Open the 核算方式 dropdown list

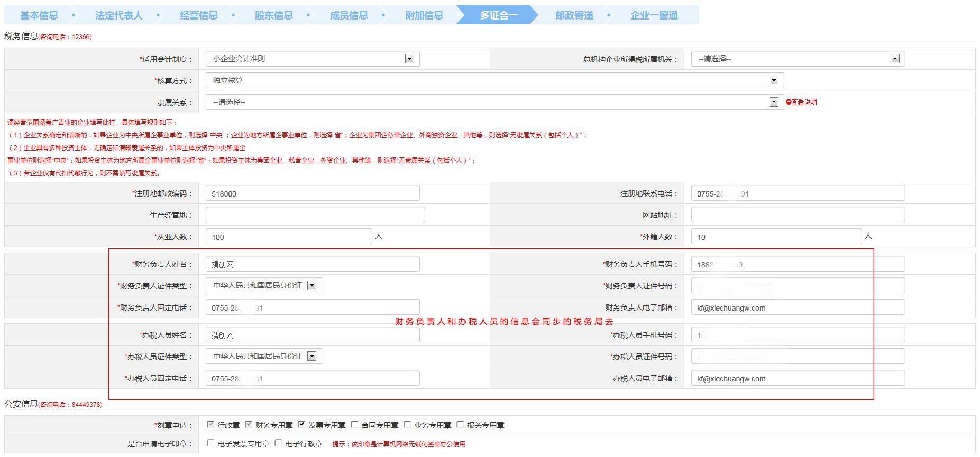774,80
